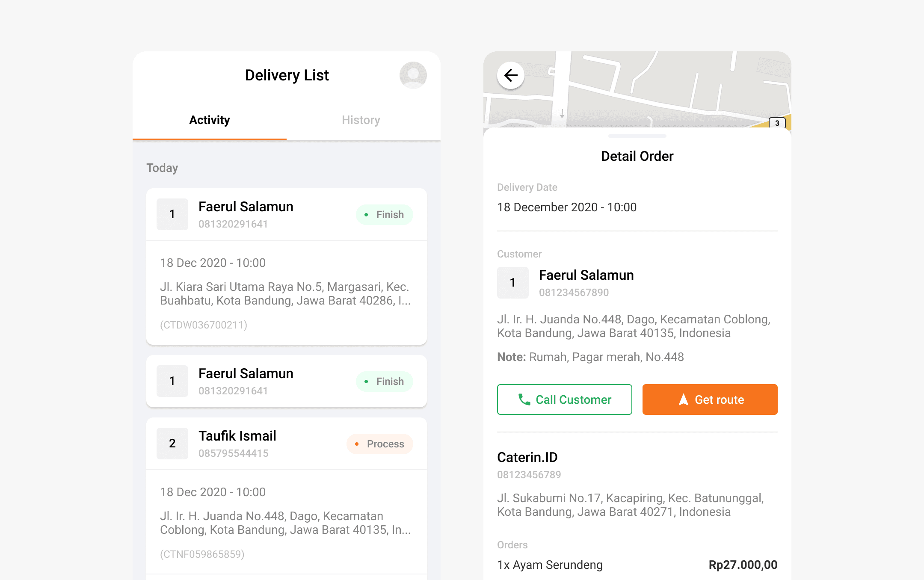
Task: Click the 1x Ayam Serundeng order line
Action: pos(550,565)
